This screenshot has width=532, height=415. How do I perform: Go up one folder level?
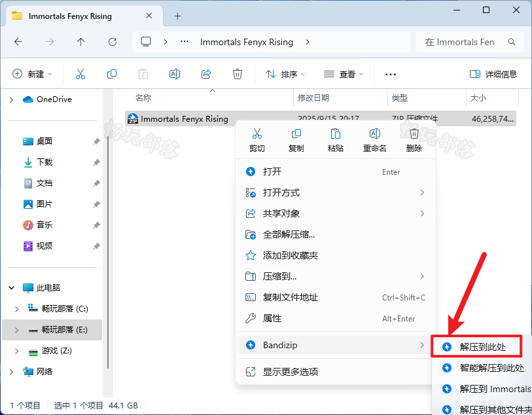[80, 42]
